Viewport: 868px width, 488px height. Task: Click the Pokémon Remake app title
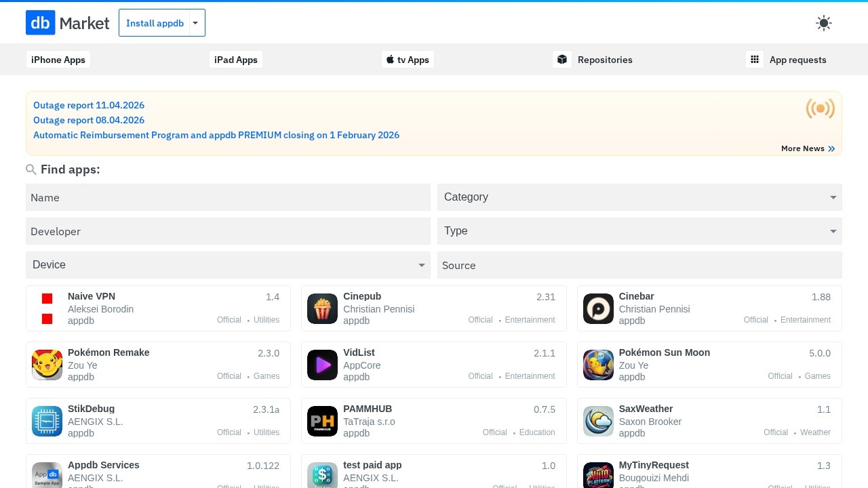click(108, 352)
